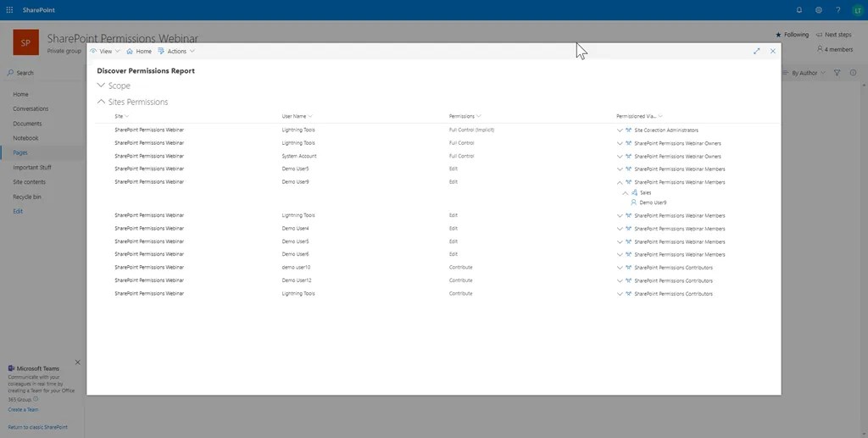Click the filter funnel icon beside By Author

[837, 73]
